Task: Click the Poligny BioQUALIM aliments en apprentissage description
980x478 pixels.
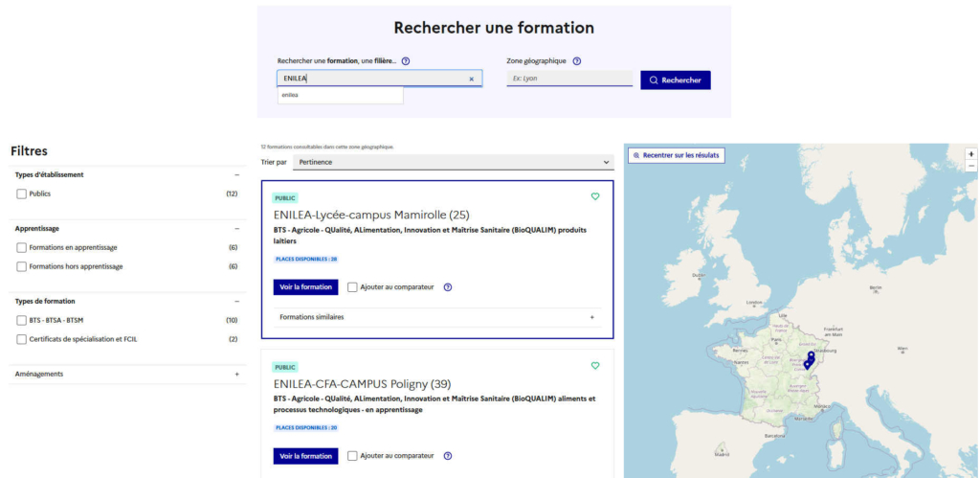Action: 434,404
